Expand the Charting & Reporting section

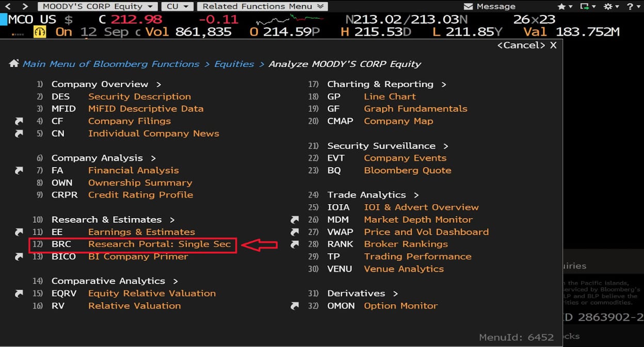[x=387, y=84]
